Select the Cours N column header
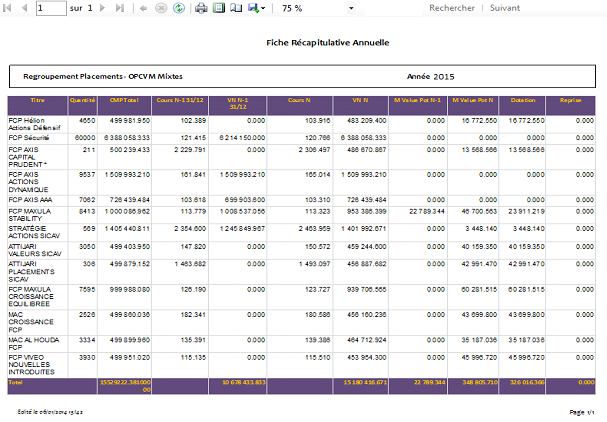 click(x=299, y=105)
